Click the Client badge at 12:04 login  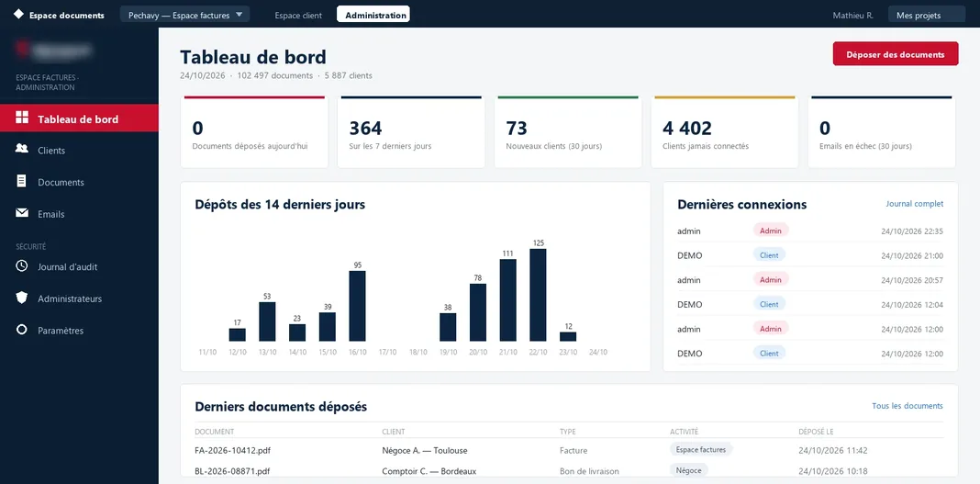(769, 304)
